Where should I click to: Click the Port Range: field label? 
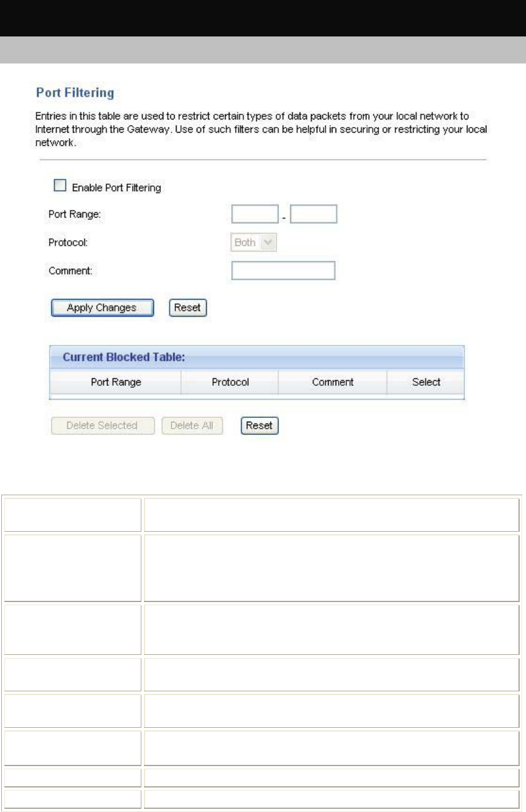point(75,214)
